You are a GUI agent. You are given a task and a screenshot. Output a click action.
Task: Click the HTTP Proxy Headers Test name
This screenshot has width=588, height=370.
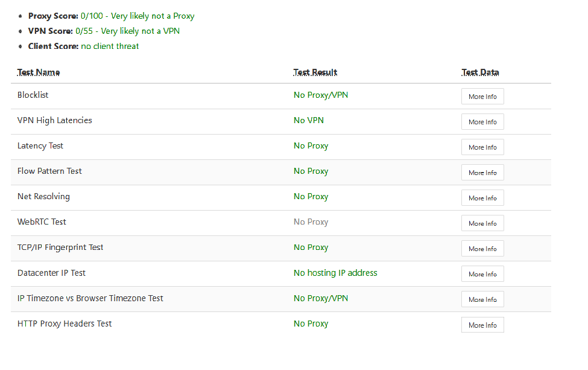(x=65, y=324)
